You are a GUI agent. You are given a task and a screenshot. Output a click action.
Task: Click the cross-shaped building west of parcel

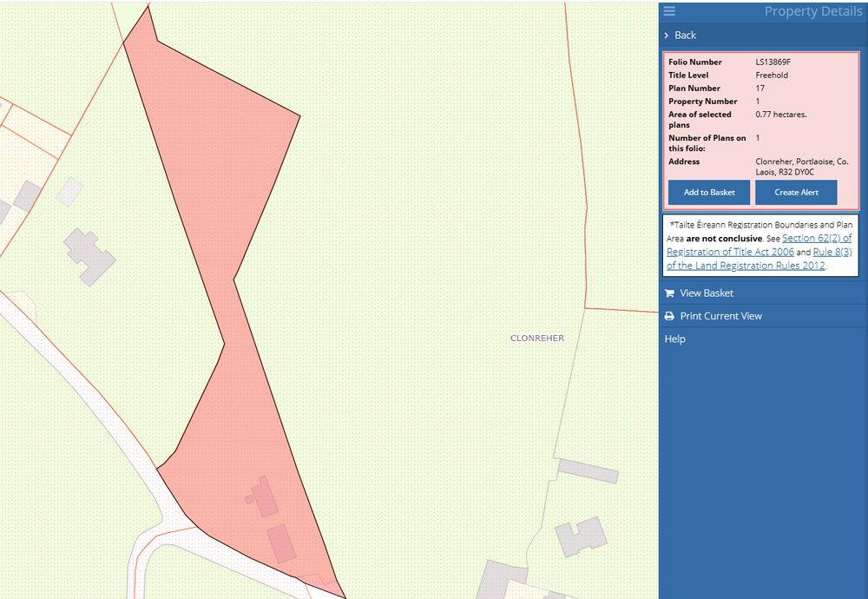(89, 255)
